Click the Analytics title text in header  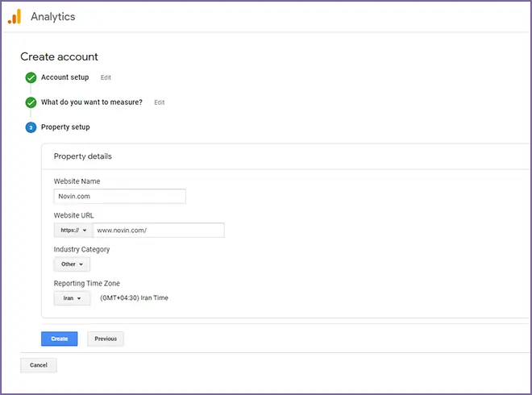point(53,17)
